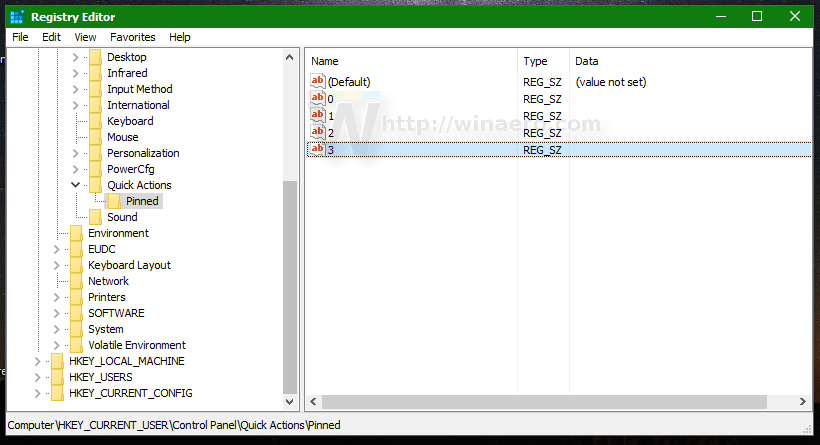The height and width of the screenshot is (445, 820).
Task: Select the System key label in the tree
Action: [x=106, y=329]
